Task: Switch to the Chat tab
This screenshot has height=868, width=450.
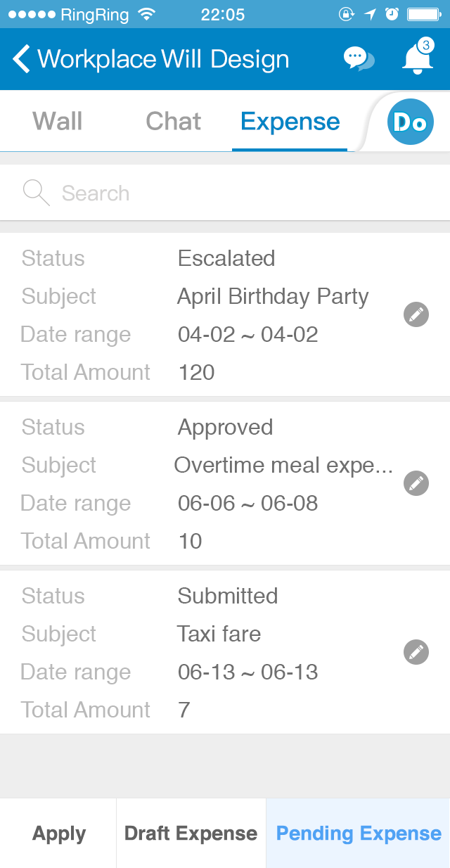Action: [x=173, y=121]
